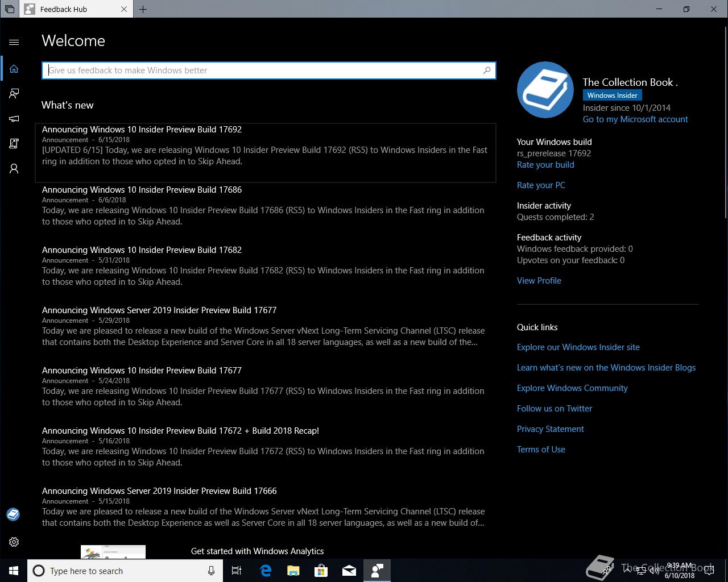Open Windows Insider Blogs link
This screenshot has width=728, height=582.
point(606,368)
